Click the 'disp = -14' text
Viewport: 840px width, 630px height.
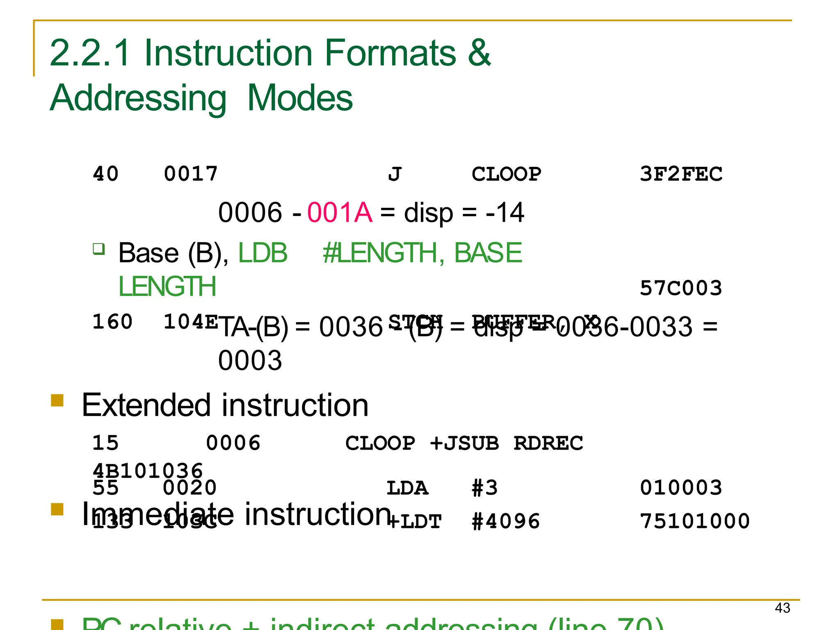click(463, 212)
